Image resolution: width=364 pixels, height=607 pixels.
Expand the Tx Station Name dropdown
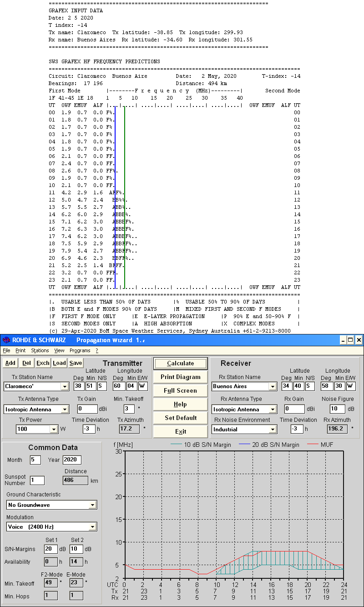tap(65, 386)
